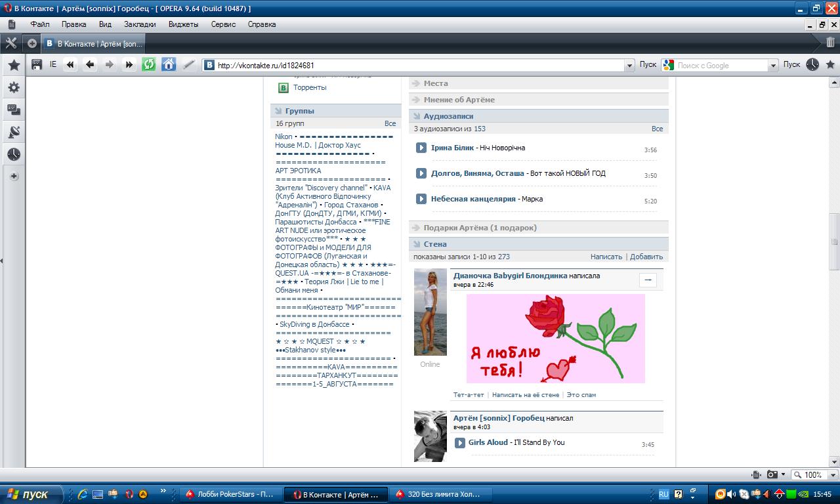
Task: Click Написать on the wall
Action: tap(606, 257)
